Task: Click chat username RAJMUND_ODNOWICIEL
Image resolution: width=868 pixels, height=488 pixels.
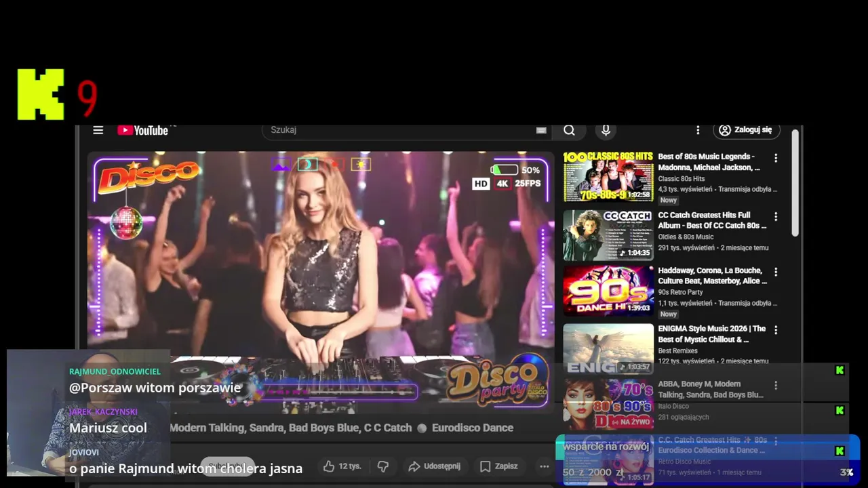Action: pyautogui.click(x=115, y=371)
